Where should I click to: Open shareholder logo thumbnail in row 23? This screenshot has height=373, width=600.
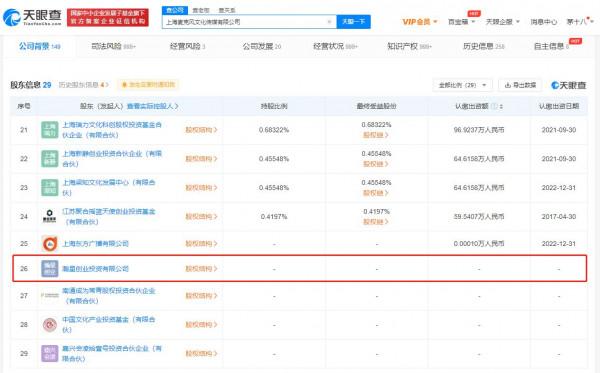click(x=50, y=187)
